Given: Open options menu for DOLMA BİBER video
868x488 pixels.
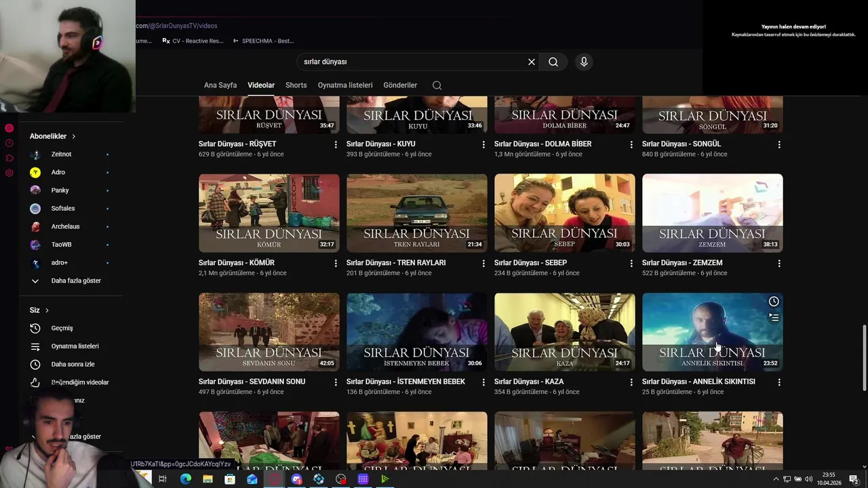Looking at the screenshot, I should 631,144.
